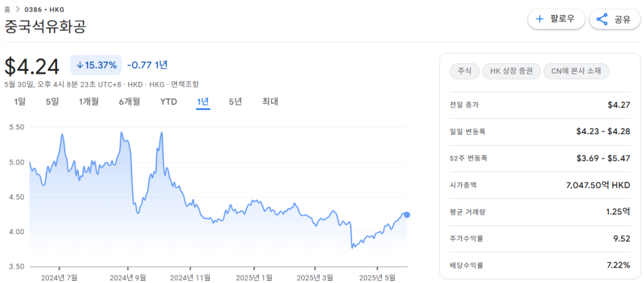644x283 pixels.
Task: Click the 중국석유화공 company title
Action: [x=45, y=27]
